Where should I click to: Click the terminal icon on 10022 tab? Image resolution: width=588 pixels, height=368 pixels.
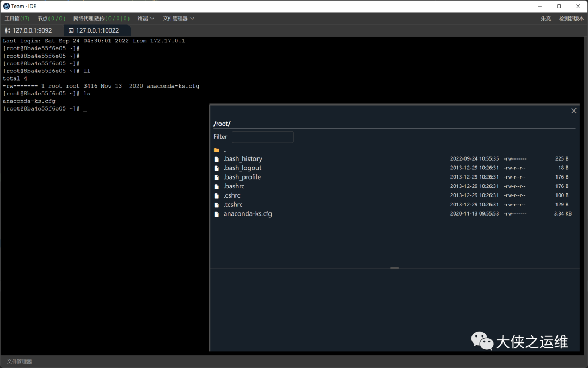coord(71,30)
